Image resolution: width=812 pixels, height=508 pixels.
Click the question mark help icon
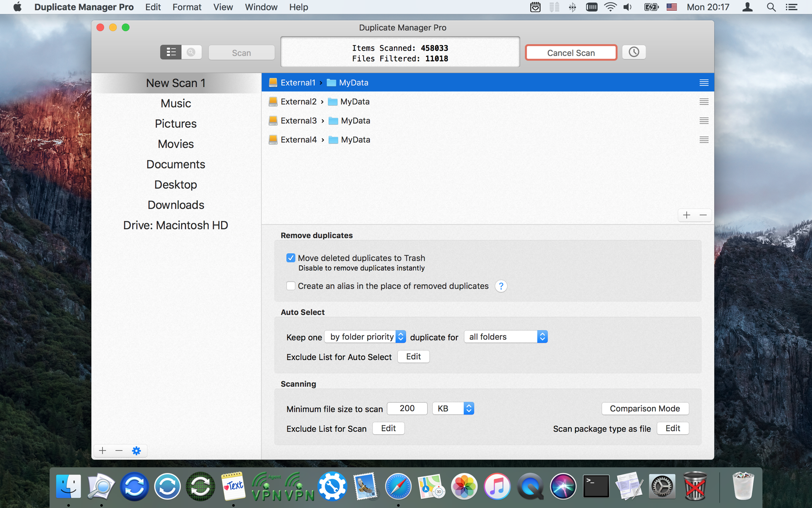tap(501, 286)
